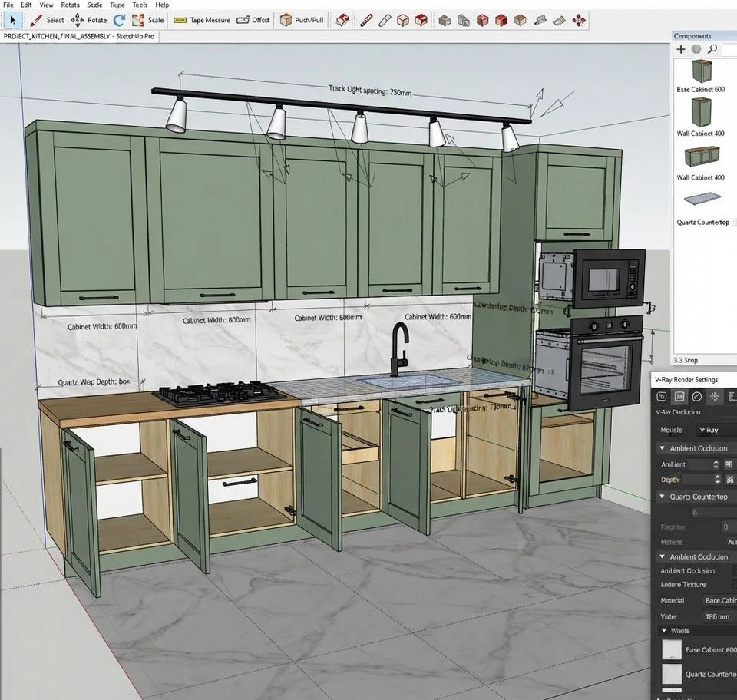Screen dimensions: 737x700
Task: Collapse the first Ambient Occlusion section
Action: [663, 448]
